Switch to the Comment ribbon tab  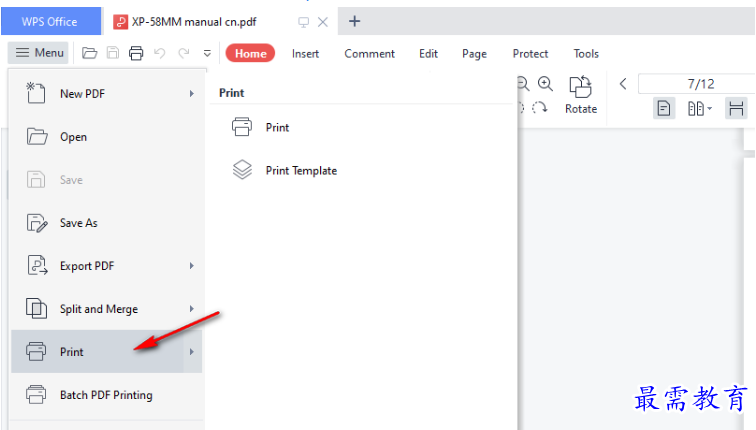369,54
